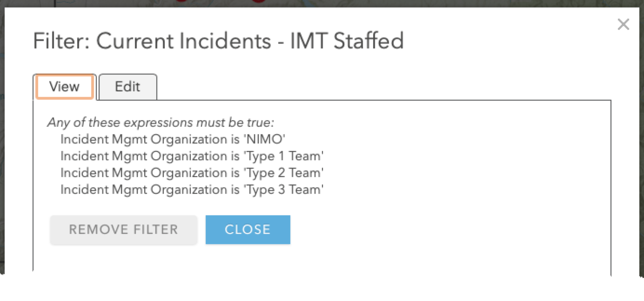
Task: Click the 'Any of these expressions must be true' text
Action: pos(161,123)
